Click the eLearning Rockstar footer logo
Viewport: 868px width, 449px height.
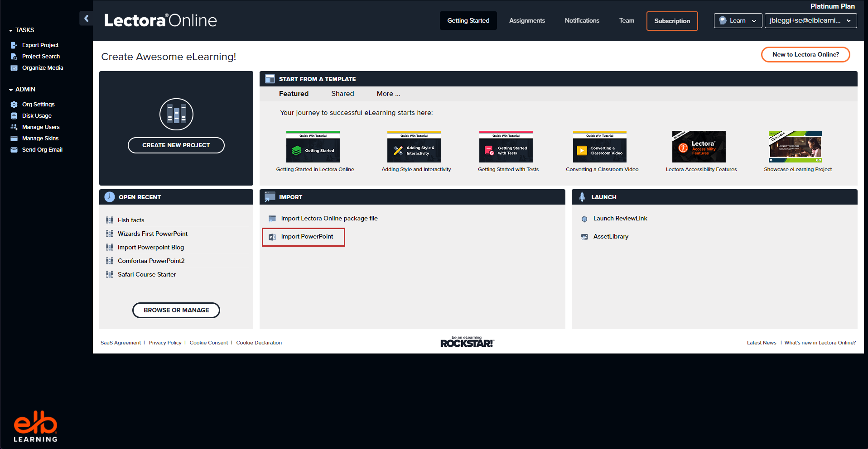pos(467,342)
